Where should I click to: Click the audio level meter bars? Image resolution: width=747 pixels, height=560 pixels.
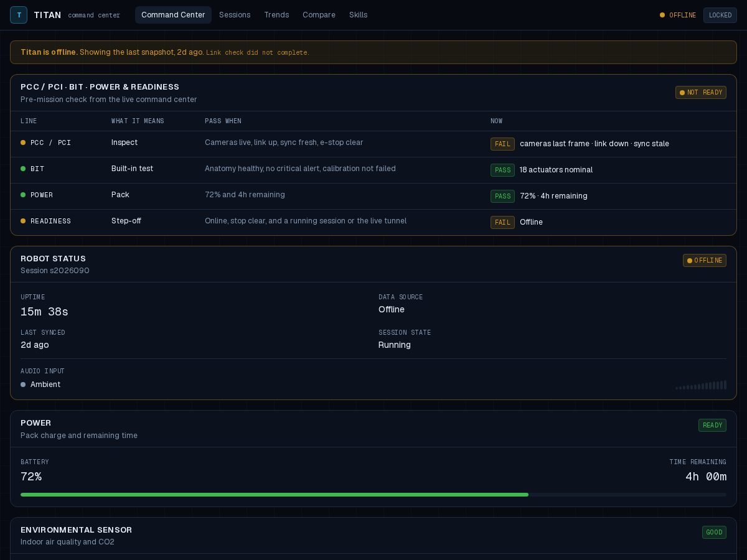(x=701, y=386)
